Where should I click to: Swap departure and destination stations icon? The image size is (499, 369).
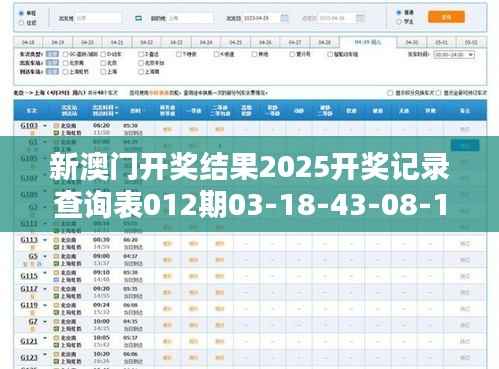tap(138, 18)
